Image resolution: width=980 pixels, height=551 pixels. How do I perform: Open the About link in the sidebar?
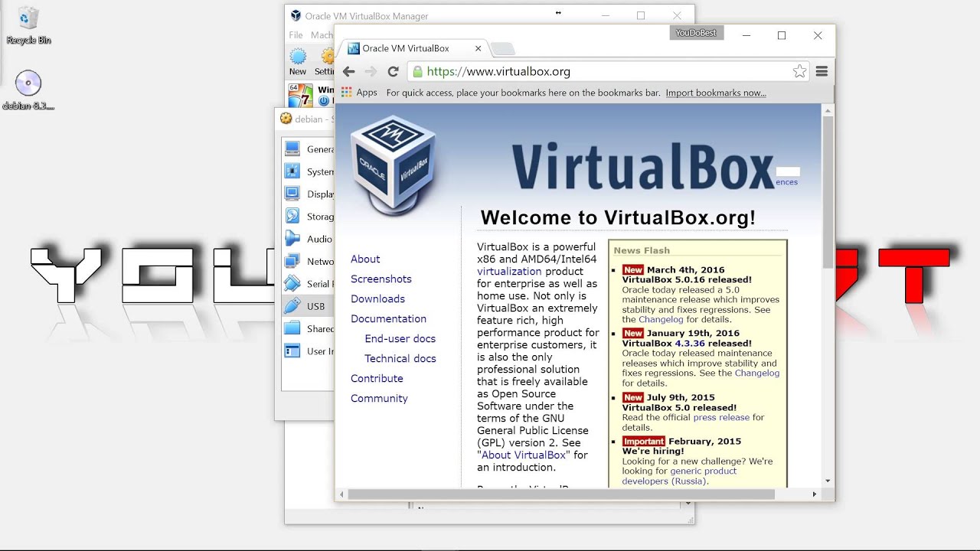[x=365, y=259]
